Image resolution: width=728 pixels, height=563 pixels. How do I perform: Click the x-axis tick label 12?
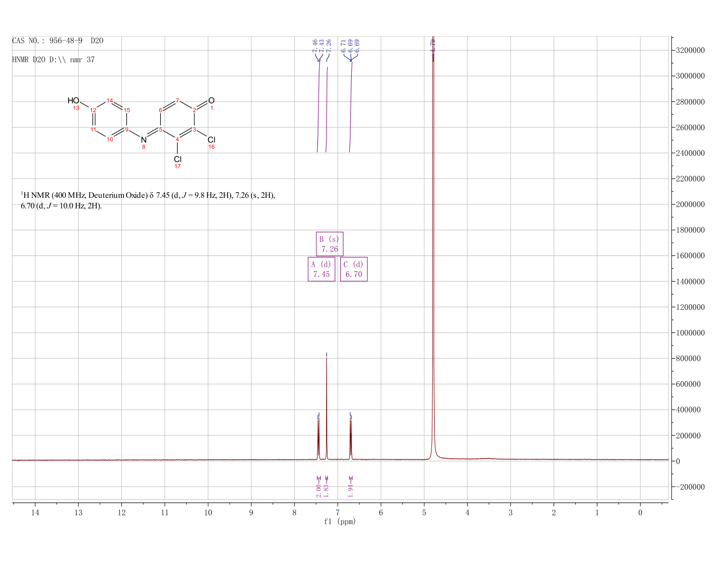click(121, 513)
